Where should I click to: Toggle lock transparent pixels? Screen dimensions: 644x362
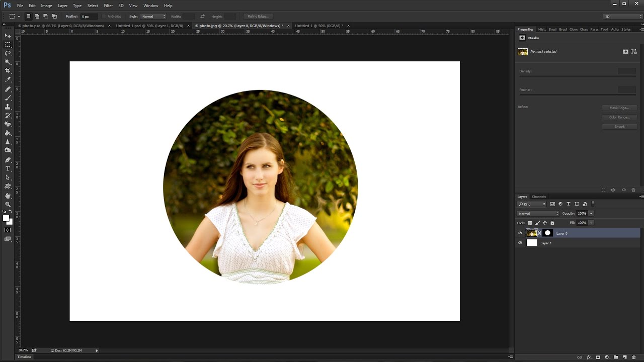click(530, 223)
